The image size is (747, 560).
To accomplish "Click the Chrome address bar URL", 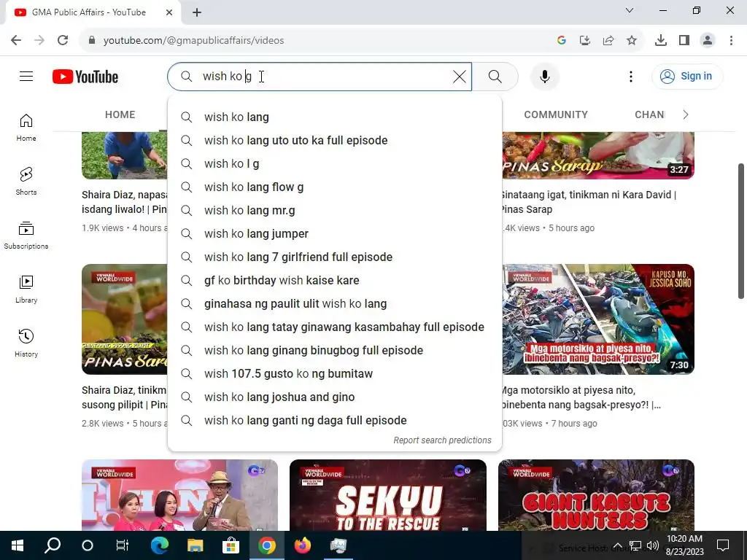I will point(193,41).
